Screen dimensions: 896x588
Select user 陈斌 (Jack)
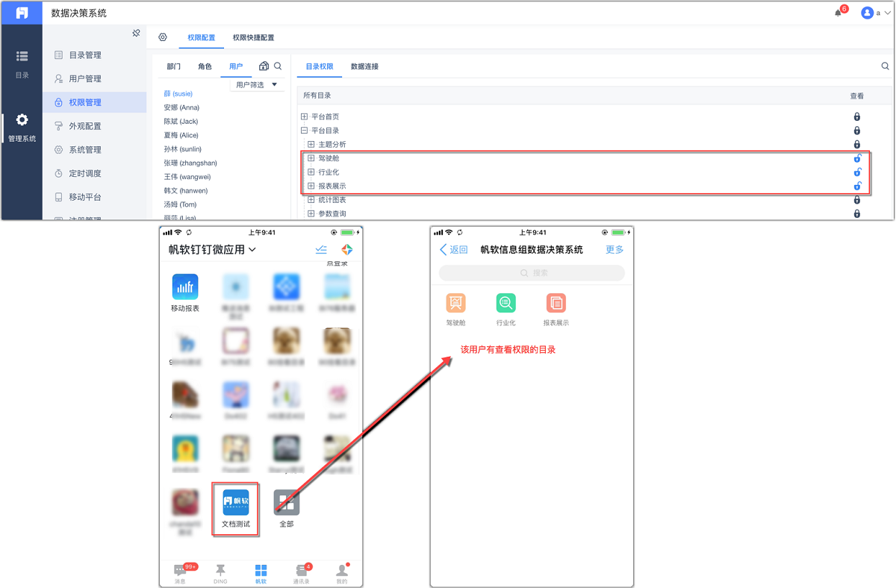click(181, 122)
